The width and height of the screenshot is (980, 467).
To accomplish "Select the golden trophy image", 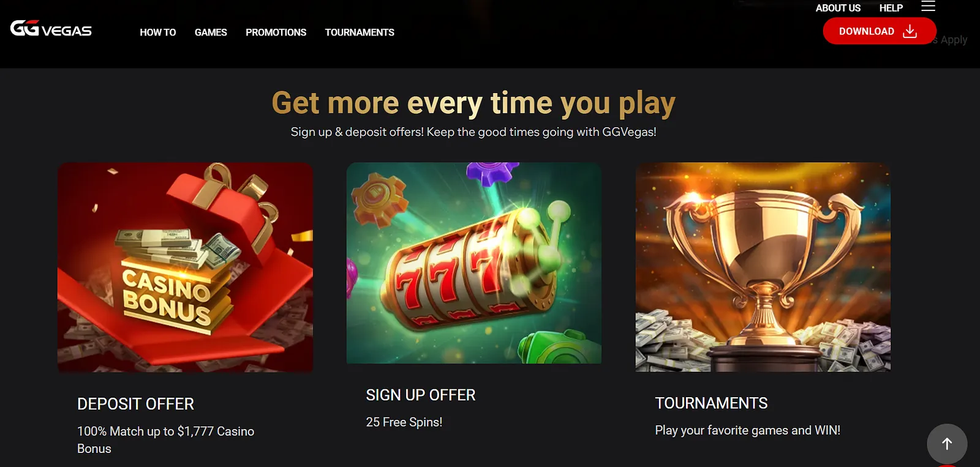I will point(763,267).
